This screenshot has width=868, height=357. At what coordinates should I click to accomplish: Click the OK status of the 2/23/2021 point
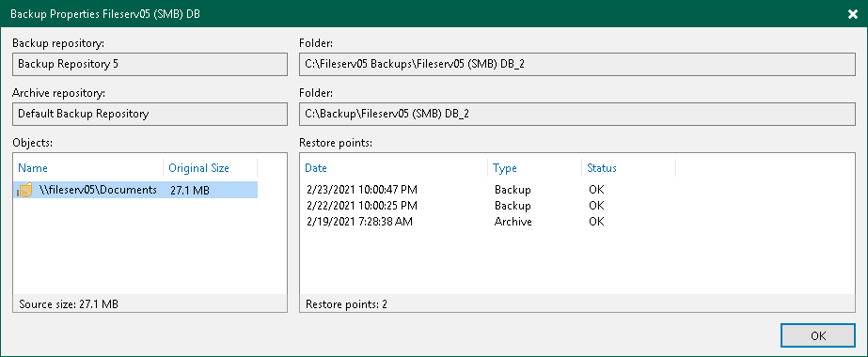pyautogui.click(x=596, y=190)
